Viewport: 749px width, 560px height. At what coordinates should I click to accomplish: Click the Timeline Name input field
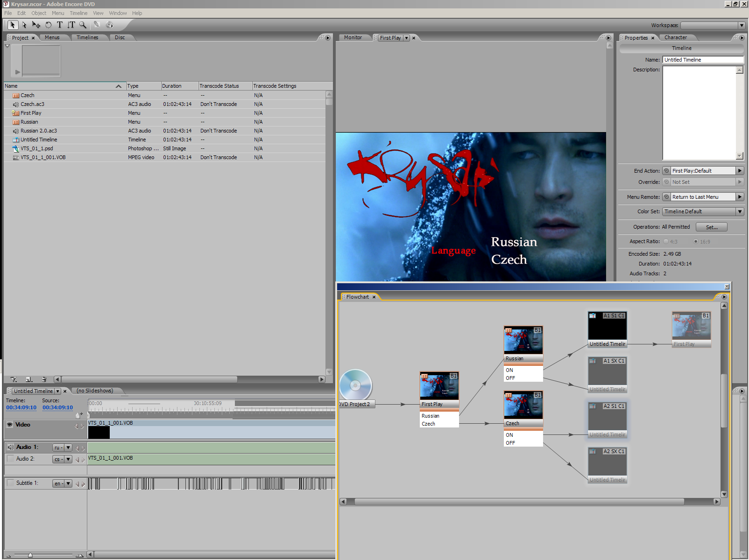pos(703,60)
